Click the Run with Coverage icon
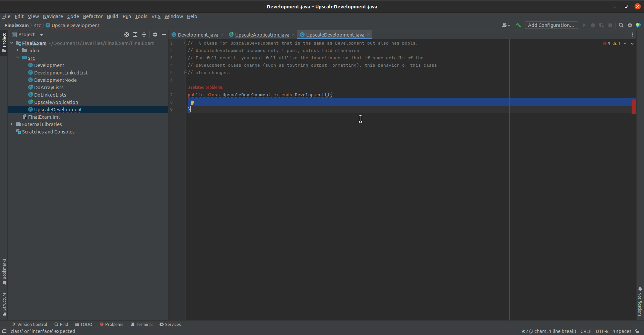The height and width of the screenshot is (335, 644). (x=601, y=25)
